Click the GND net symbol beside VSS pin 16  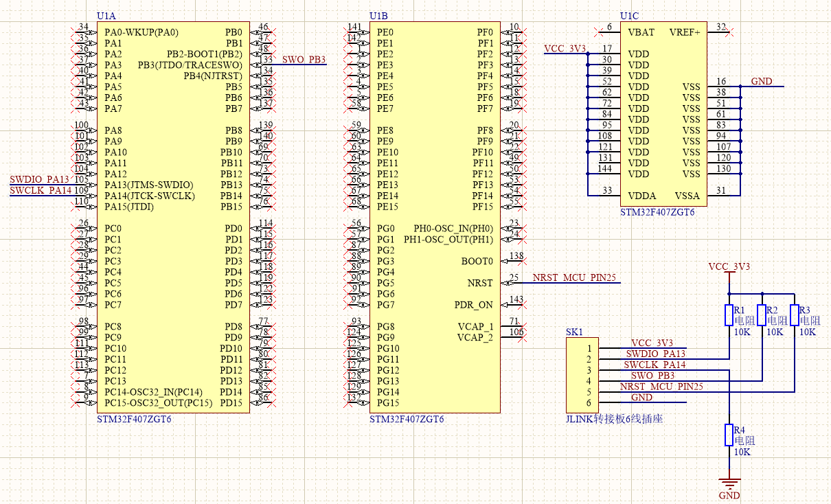761,81
